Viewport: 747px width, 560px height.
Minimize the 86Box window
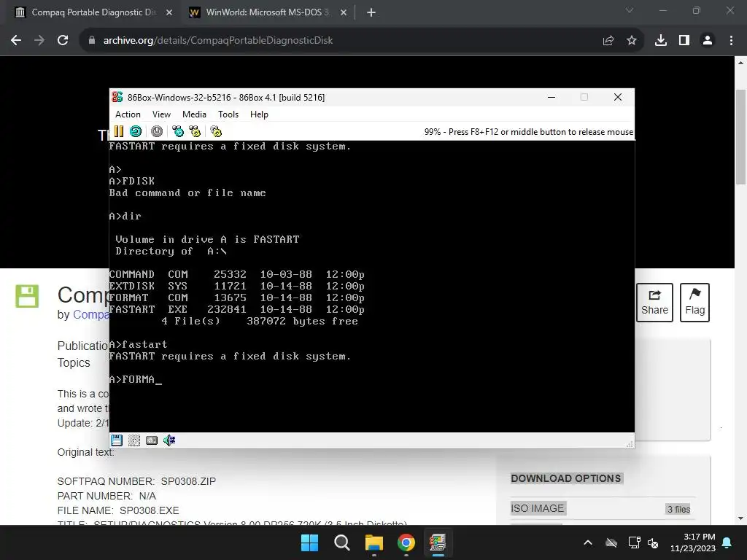coord(551,97)
